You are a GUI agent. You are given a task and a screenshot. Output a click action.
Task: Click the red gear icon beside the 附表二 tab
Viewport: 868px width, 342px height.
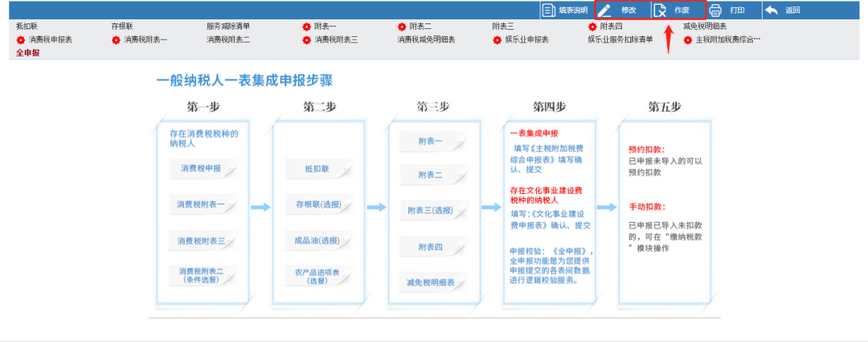(x=401, y=27)
